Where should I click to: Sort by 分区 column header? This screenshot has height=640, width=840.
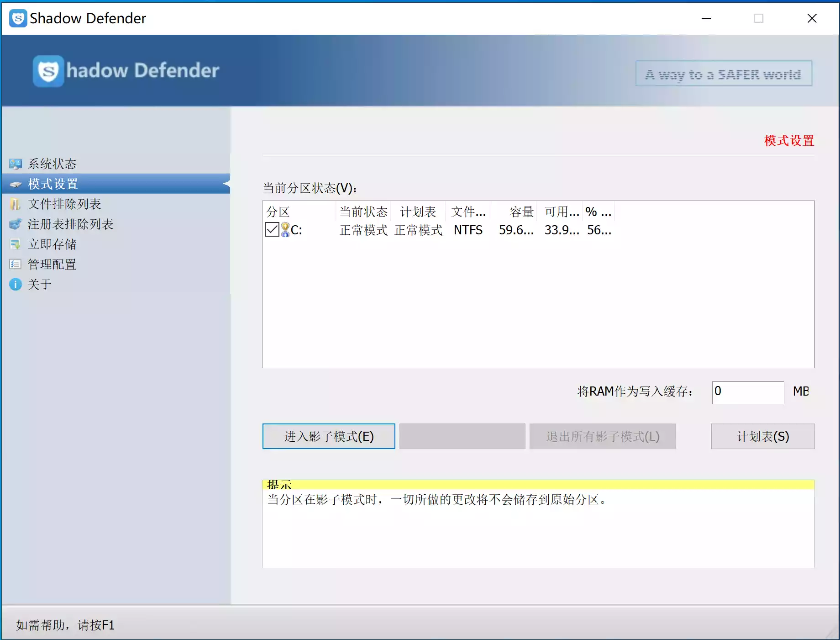[x=299, y=212]
